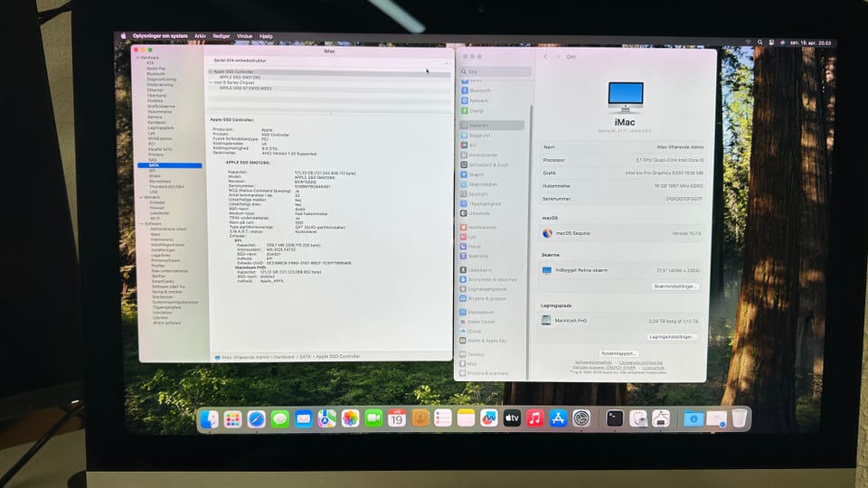Open Generelt in System Settings sidebar
This screenshot has height=488, width=868.
tap(492, 126)
